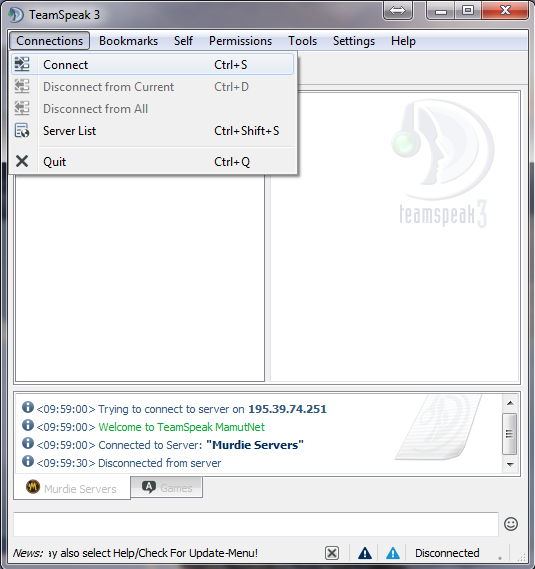Click the Games tab speech bubble icon
The image size is (535, 569).
(x=149, y=487)
